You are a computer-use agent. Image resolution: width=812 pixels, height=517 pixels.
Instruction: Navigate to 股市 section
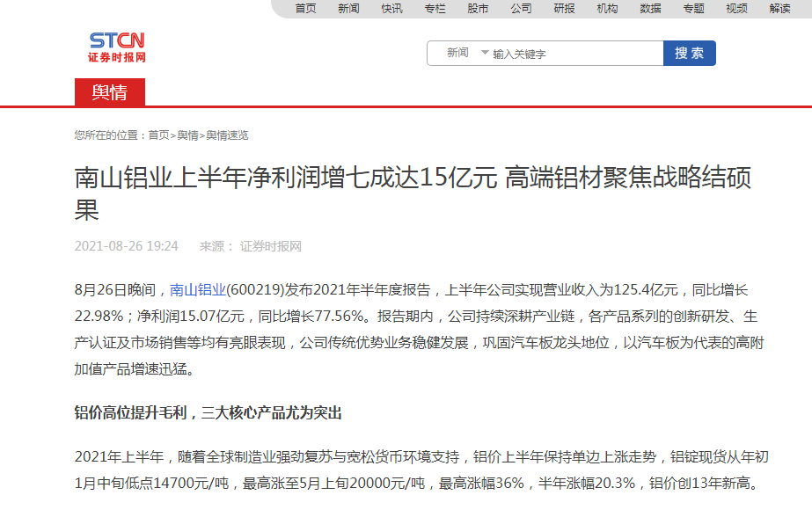click(478, 9)
